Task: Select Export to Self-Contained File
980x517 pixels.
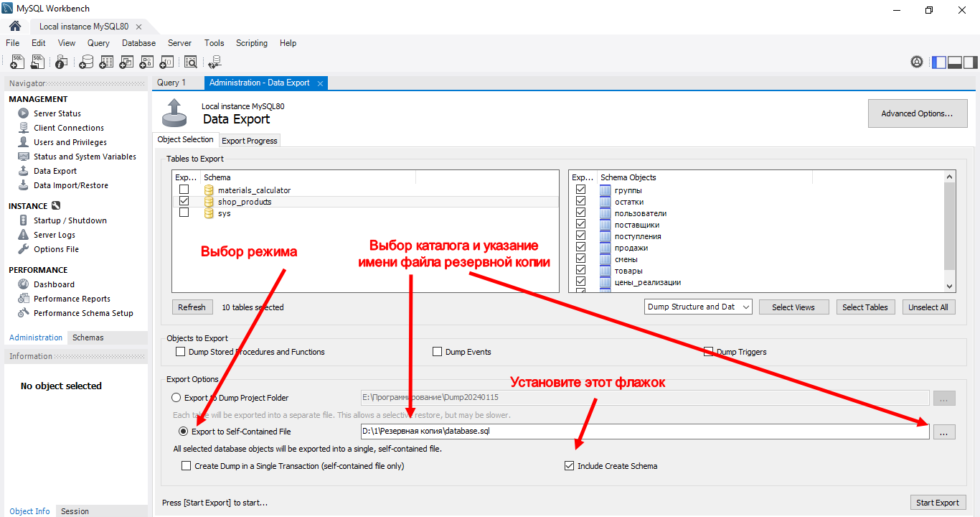Action: point(184,432)
